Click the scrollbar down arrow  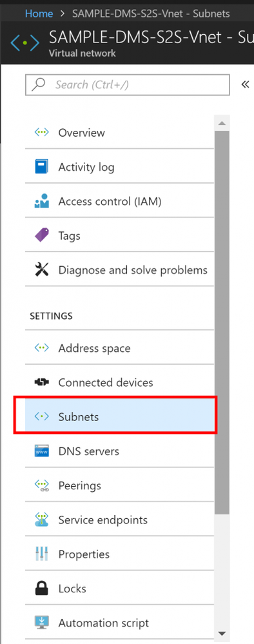(222, 633)
